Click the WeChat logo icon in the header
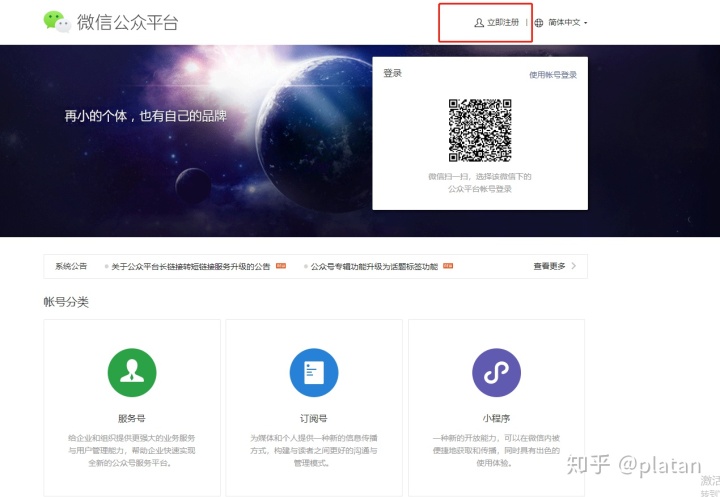 click(57, 22)
